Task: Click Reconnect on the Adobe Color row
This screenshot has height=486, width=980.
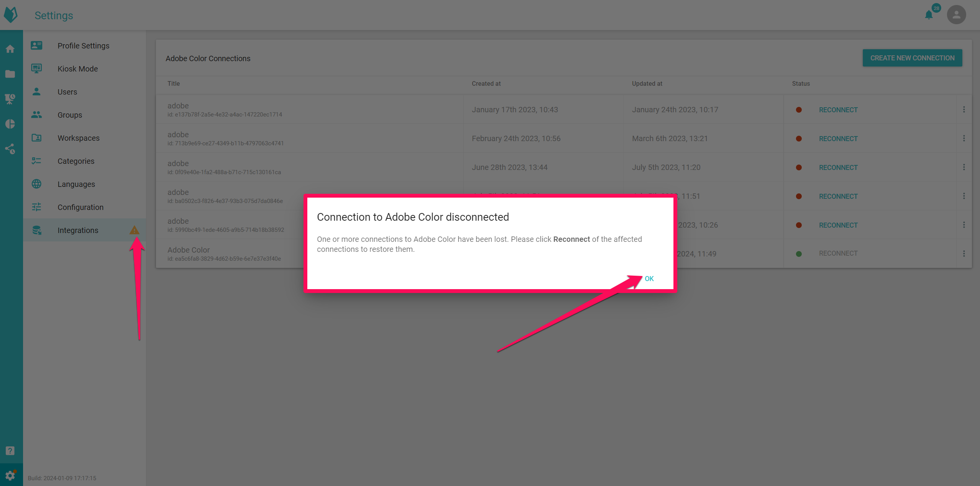Action: click(838, 253)
